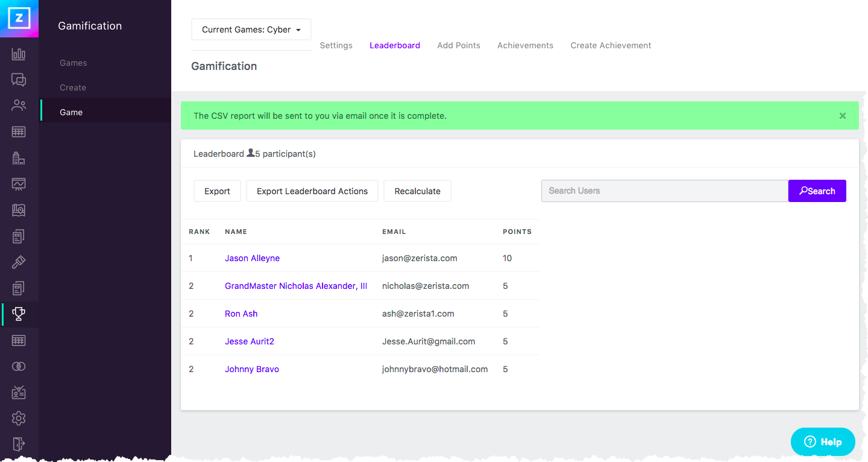Screen dimensions: 868x462
Task: Open the Settings tab
Action: pos(336,45)
